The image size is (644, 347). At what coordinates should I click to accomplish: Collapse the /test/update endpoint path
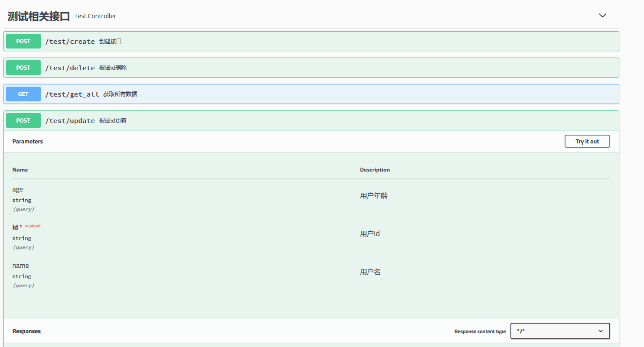(70, 121)
